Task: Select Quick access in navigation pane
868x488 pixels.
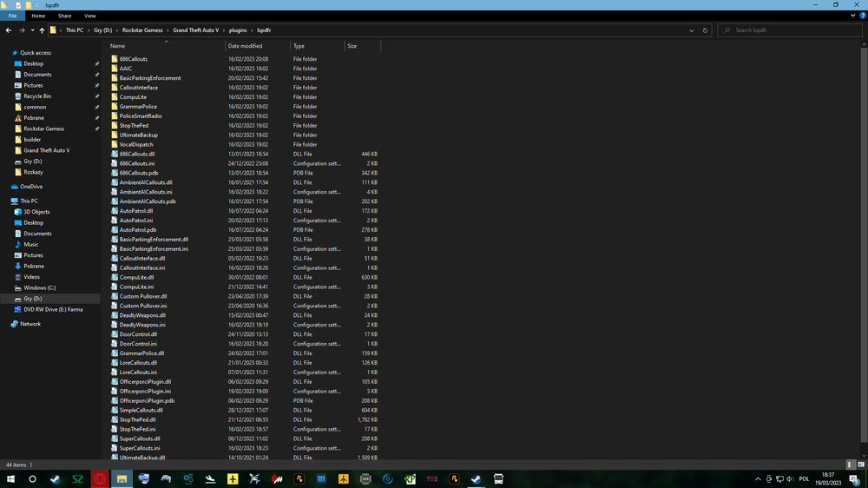Action: (36, 53)
